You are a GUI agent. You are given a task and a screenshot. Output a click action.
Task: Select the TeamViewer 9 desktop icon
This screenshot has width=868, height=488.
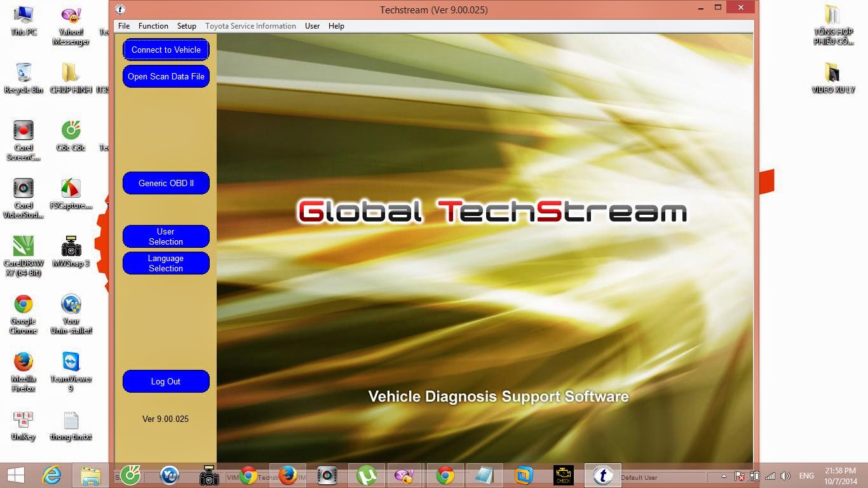(71, 372)
